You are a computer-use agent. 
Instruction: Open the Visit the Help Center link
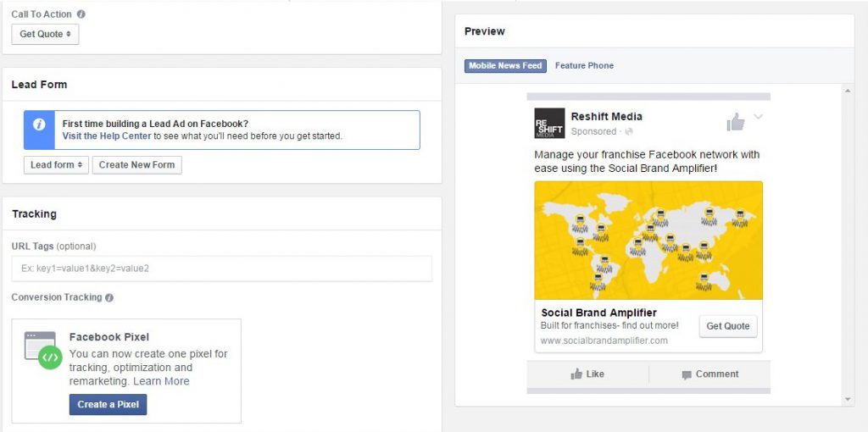pos(107,136)
